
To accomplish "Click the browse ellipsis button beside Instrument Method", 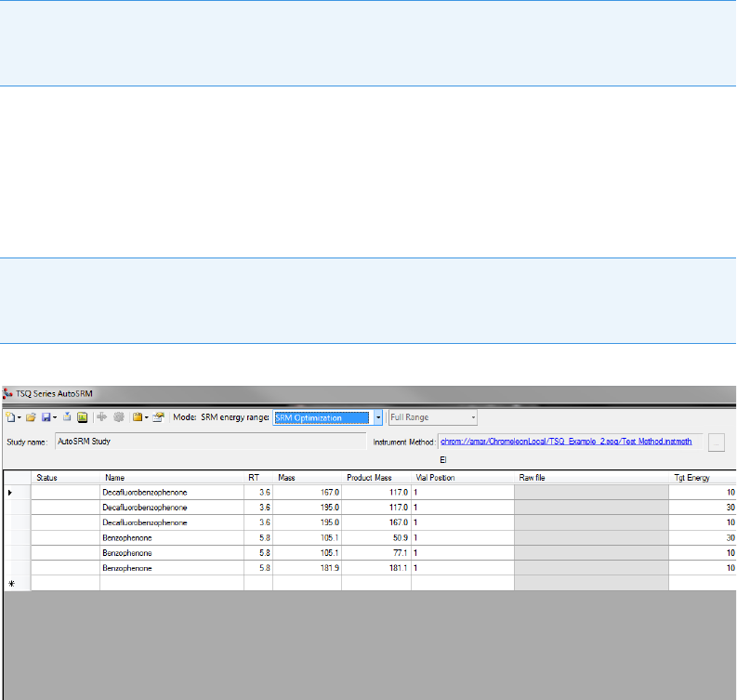I will pyautogui.click(x=717, y=442).
